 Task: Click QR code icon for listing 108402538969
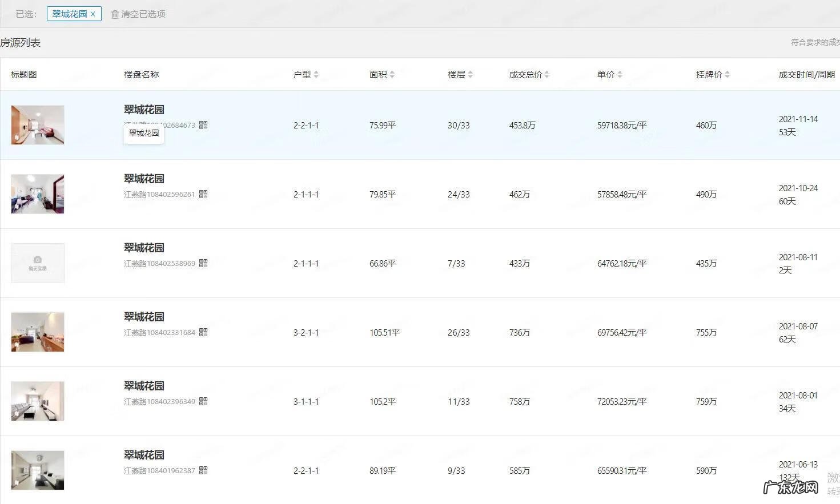(203, 263)
